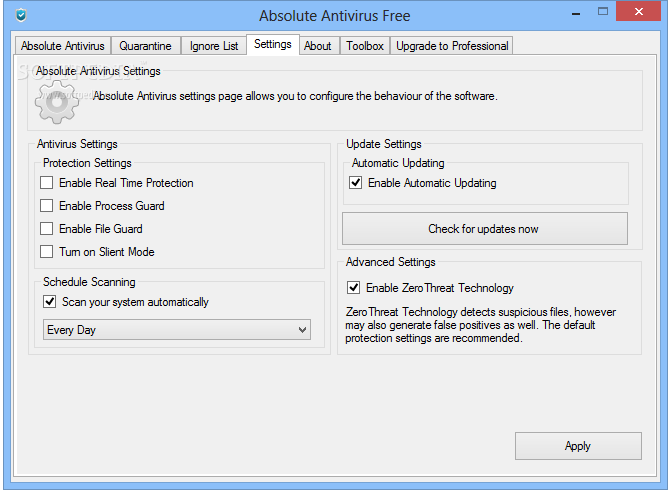Viewport: 668px width, 490px height.
Task: Turn on Slient Mode checkbox
Action: [x=46, y=252]
